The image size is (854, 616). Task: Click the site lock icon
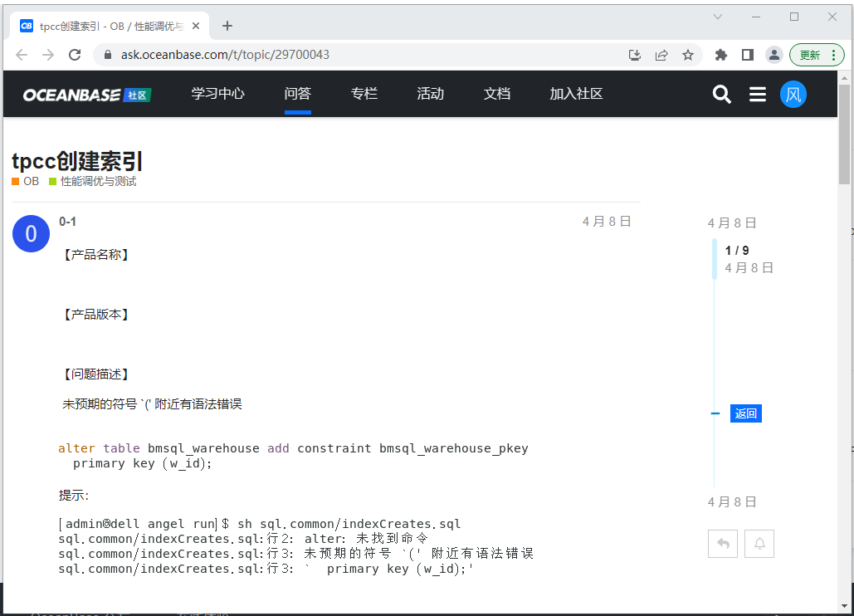108,55
